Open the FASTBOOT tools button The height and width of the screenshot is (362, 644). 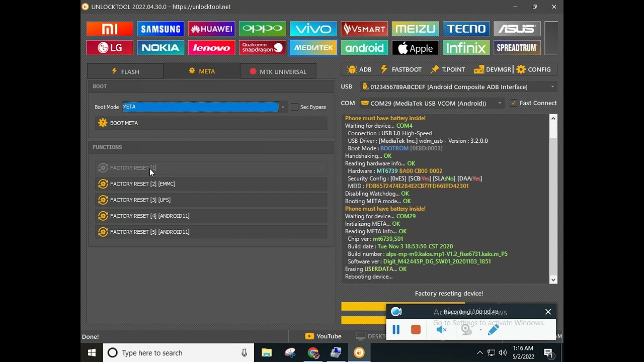coord(401,69)
